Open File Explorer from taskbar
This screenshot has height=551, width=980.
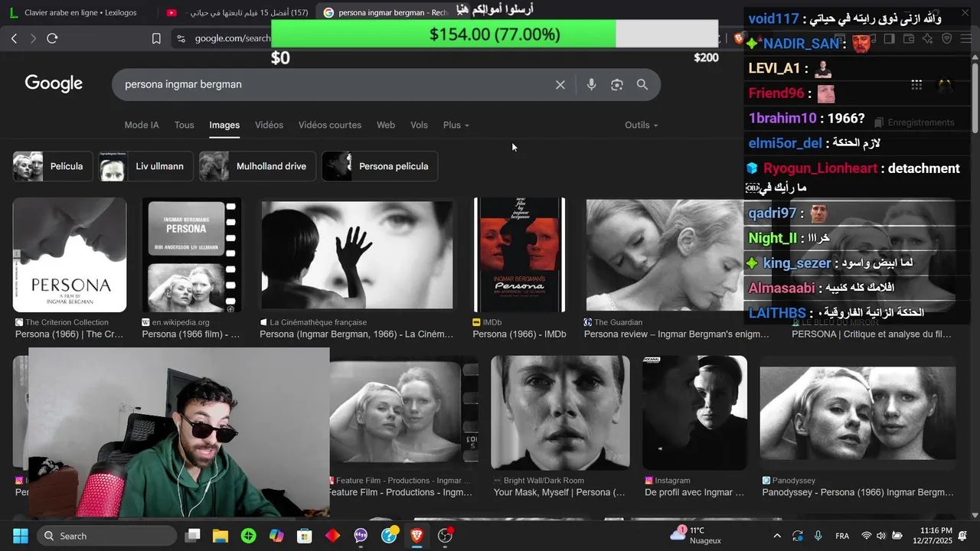(x=220, y=536)
